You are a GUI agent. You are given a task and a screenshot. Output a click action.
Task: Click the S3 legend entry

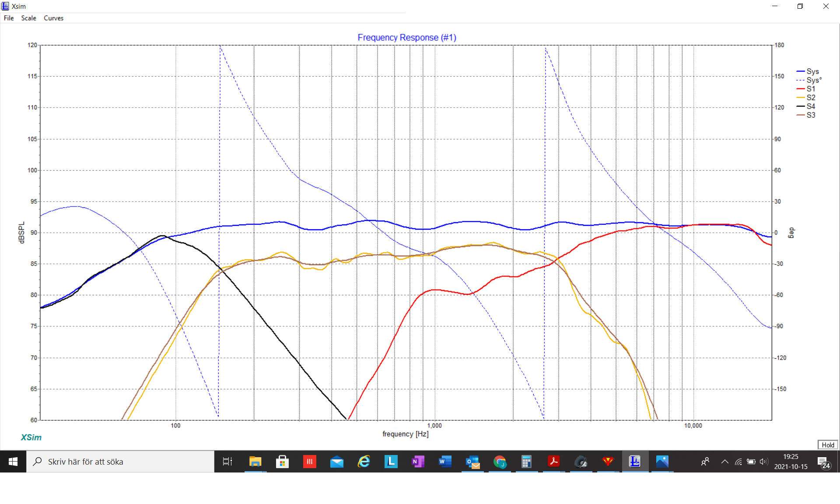click(806, 115)
